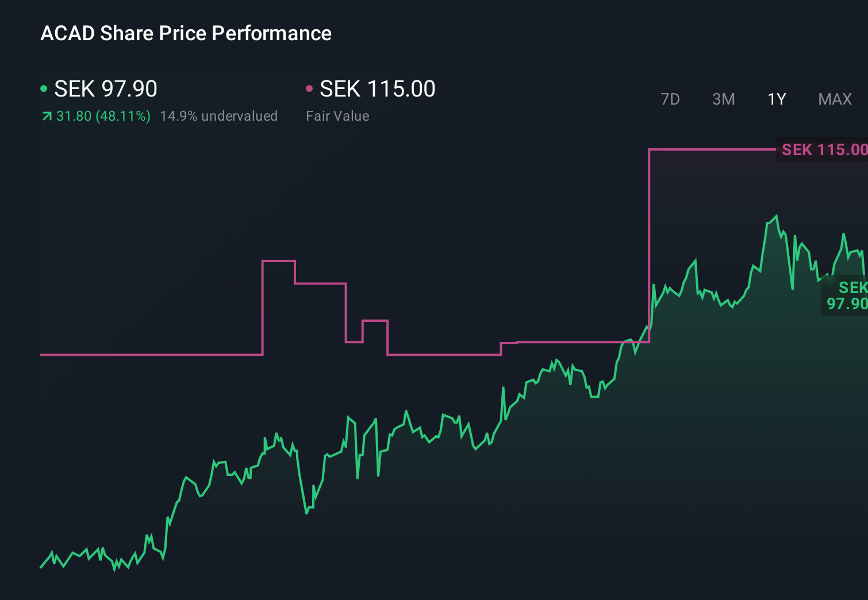Switch to the 3M time range
The image size is (868, 600).
pos(723,99)
